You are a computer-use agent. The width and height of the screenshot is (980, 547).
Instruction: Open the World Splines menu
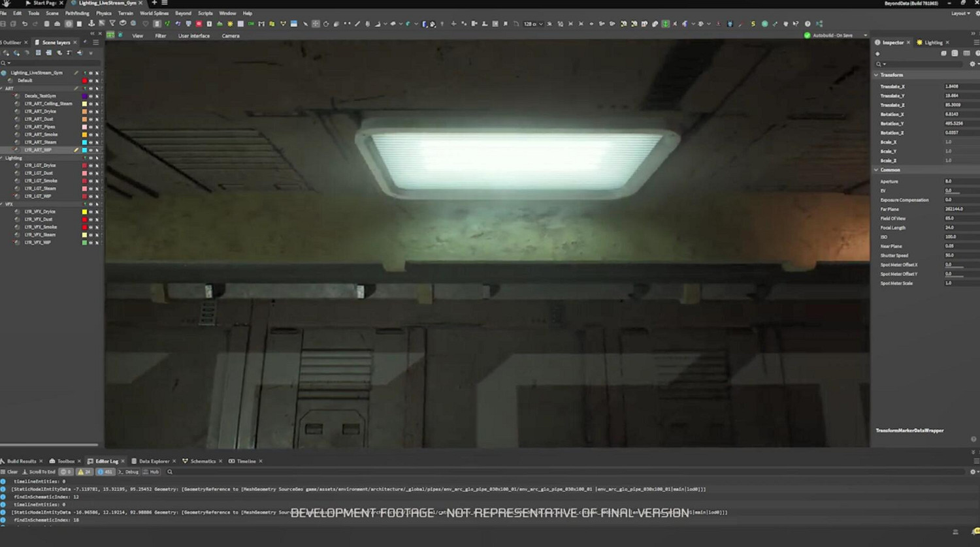(154, 13)
